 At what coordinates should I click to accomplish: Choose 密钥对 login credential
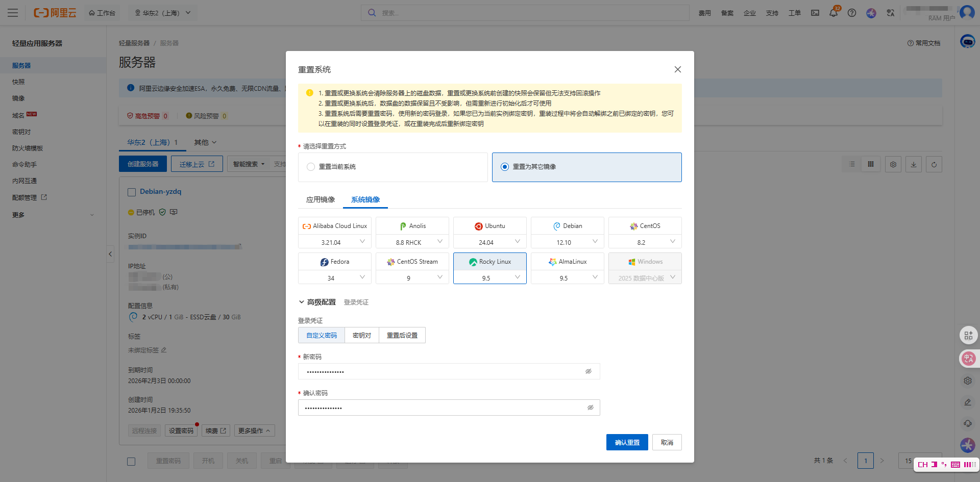tap(362, 335)
